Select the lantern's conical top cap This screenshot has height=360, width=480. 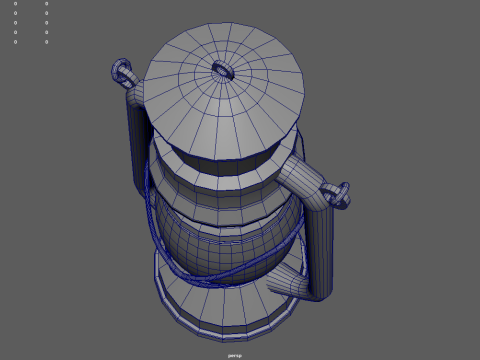click(x=223, y=92)
